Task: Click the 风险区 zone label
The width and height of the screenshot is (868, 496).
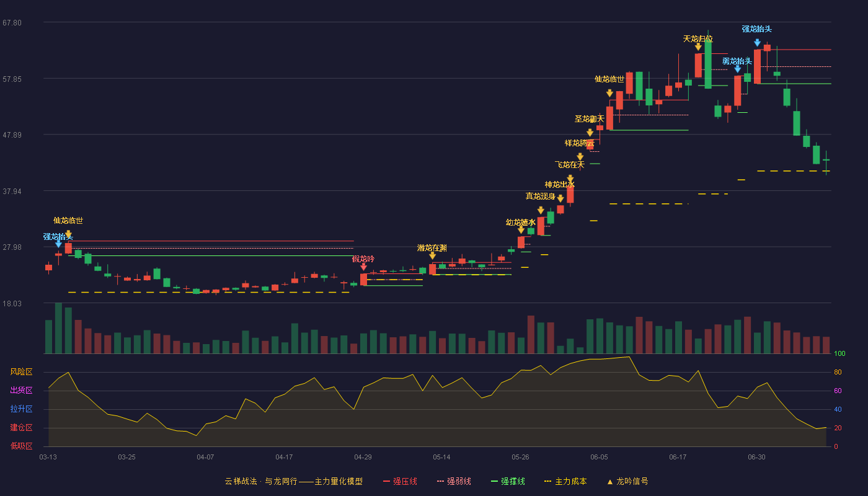Action: click(22, 372)
